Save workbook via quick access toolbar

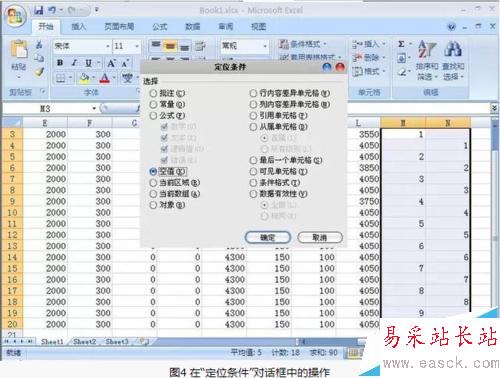pyautogui.click(x=39, y=10)
